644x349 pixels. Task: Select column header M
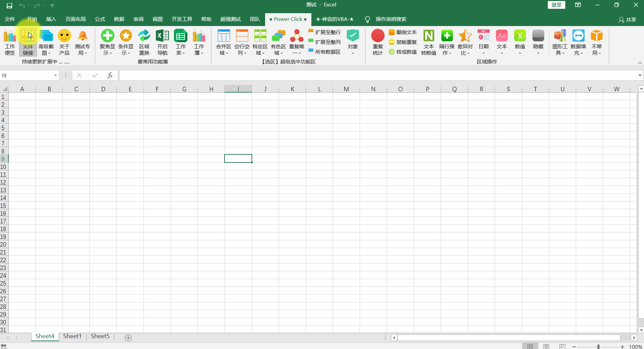pyautogui.click(x=346, y=89)
